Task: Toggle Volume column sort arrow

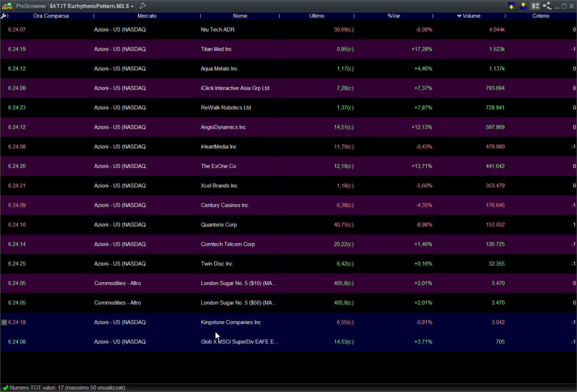Action: point(459,16)
